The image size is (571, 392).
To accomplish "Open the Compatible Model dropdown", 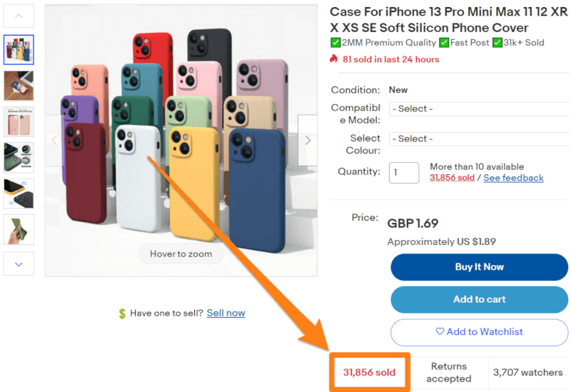I will tap(478, 109).
